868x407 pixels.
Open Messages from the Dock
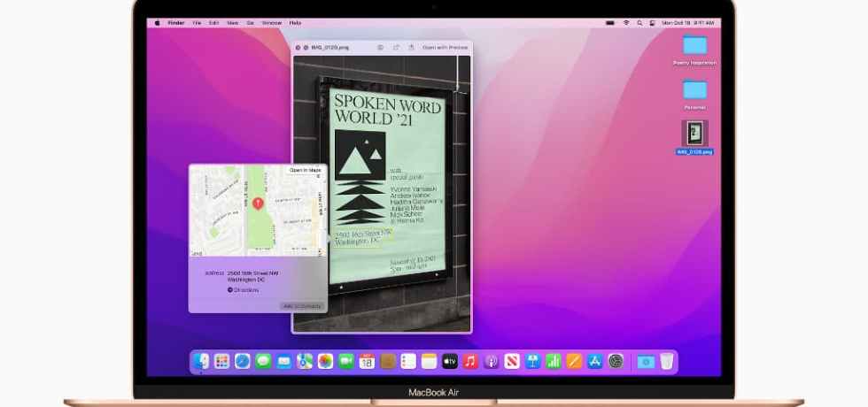(263, 361)
